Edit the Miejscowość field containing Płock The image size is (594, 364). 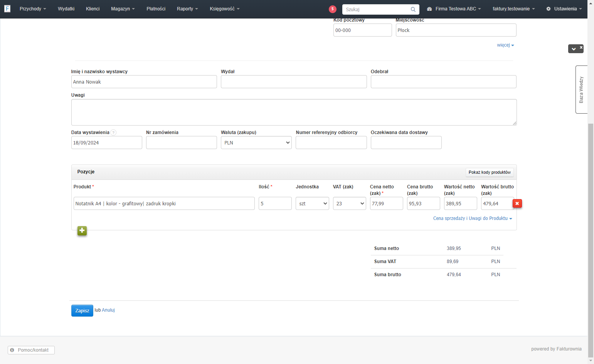456,30
